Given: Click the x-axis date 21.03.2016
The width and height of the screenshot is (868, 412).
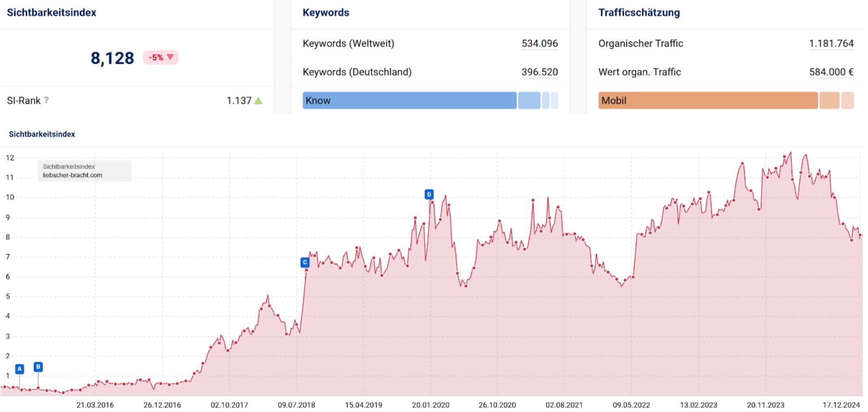Looking at the screenshot, I should (x=95, y=405).
